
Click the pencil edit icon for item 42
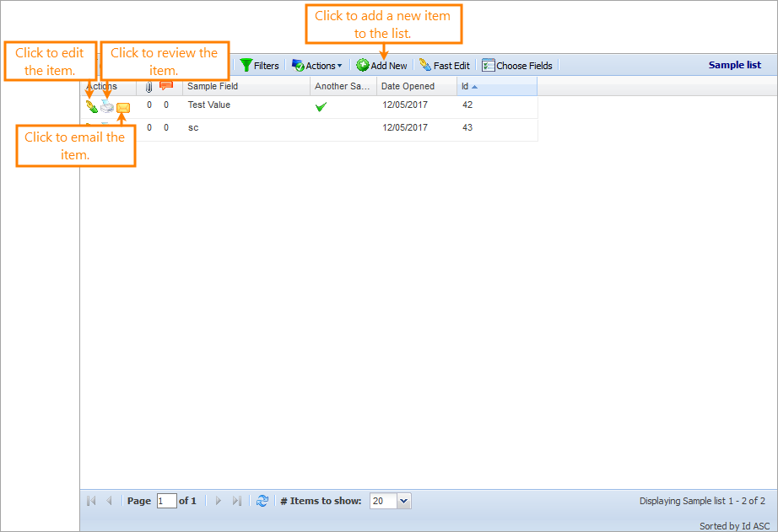92,106
